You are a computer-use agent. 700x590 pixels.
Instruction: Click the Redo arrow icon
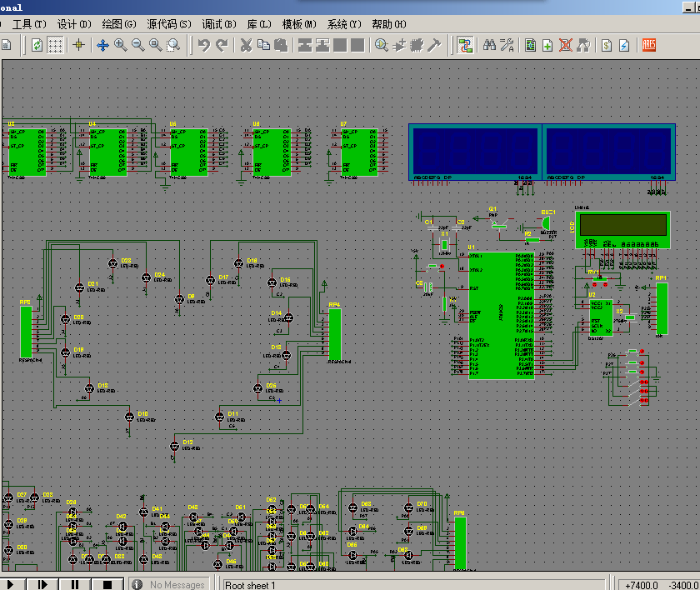pos(222,45)
